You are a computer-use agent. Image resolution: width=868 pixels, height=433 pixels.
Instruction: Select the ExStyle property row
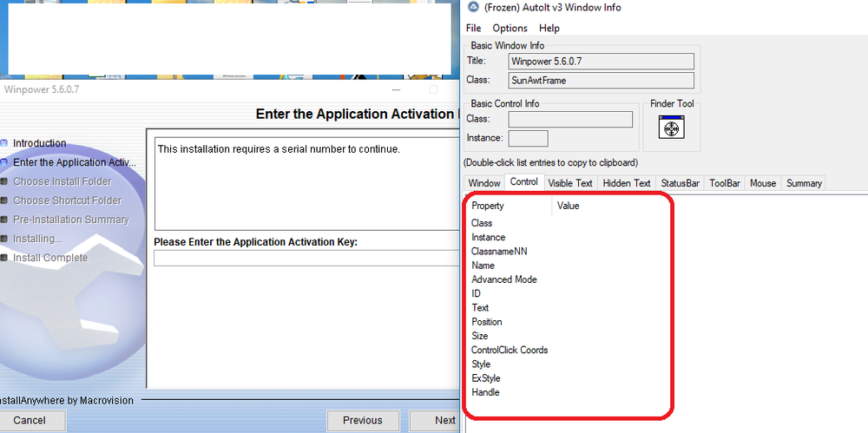click(485, 378)
